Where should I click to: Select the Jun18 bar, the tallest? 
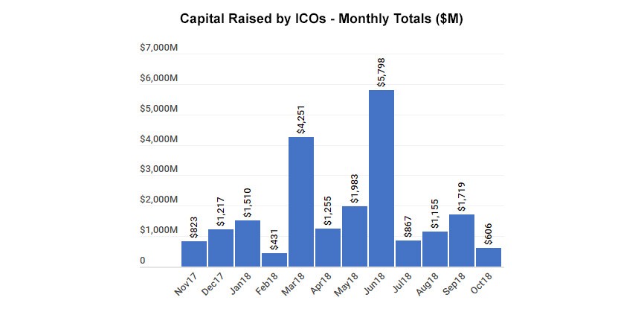[x=381, y=177]
